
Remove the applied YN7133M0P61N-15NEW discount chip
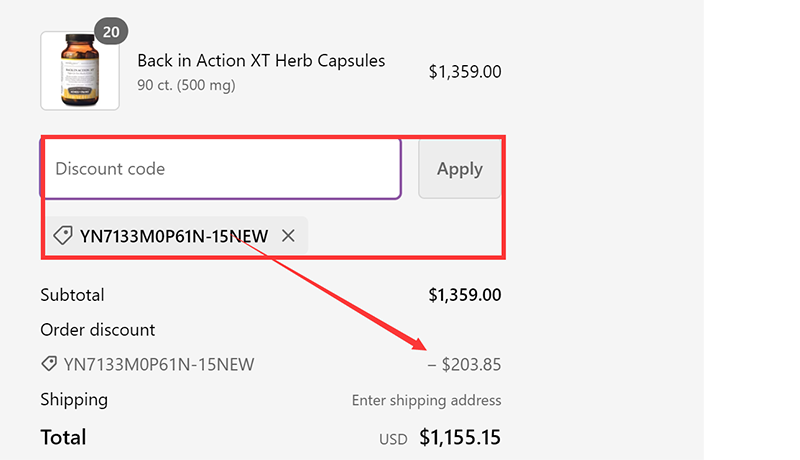point(289,236)
